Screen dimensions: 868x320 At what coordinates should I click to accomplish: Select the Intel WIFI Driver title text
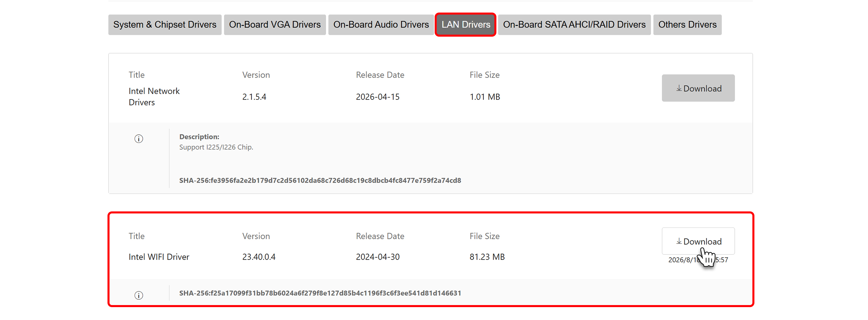click(x=159, y=257)
